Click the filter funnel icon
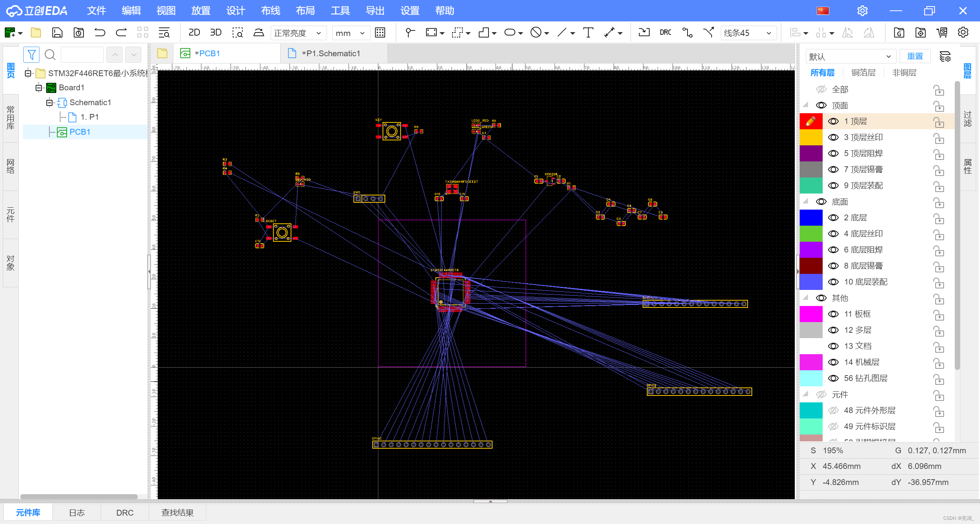This screenshot has width=980, height=524. point(31,55)
